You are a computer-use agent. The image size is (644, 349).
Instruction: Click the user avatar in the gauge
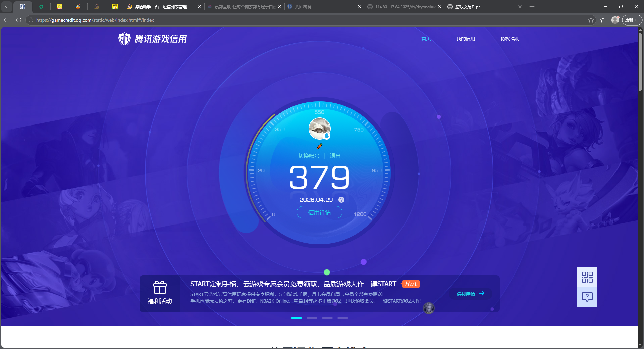point(319,129)
